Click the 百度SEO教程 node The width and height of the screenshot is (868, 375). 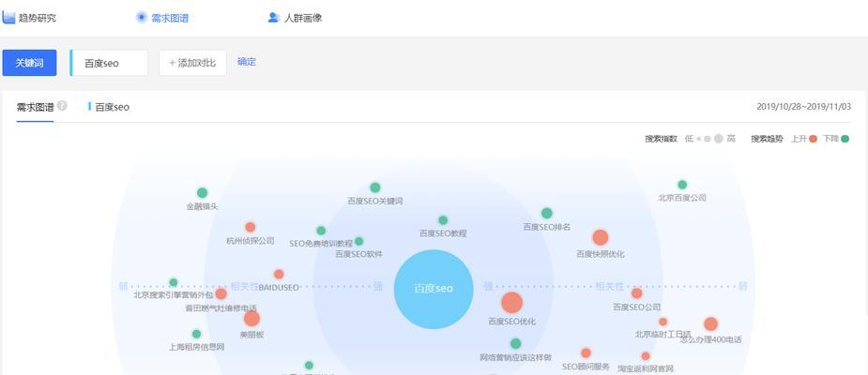(x=443, y=220)
